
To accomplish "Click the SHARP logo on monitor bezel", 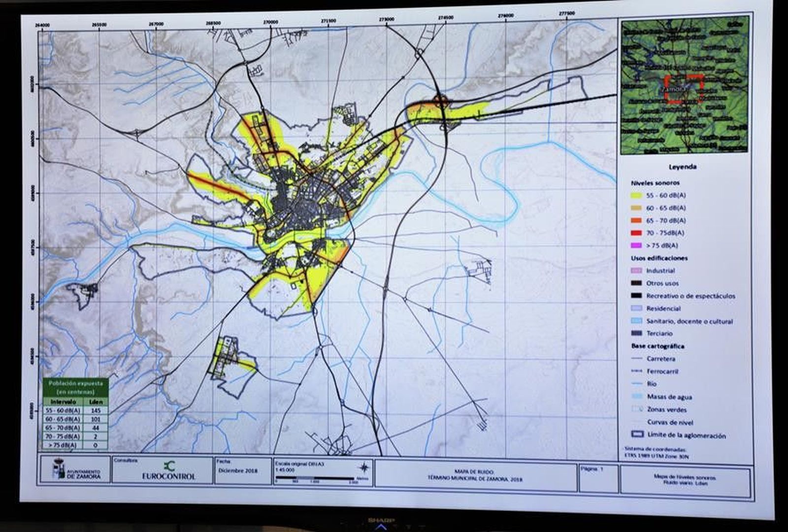I will [378, 520].
